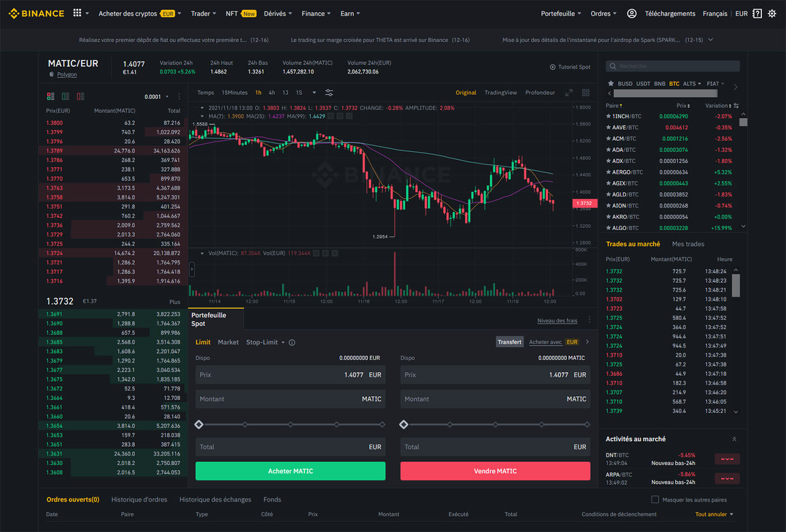Click the Vendre MATIC button

495,471
